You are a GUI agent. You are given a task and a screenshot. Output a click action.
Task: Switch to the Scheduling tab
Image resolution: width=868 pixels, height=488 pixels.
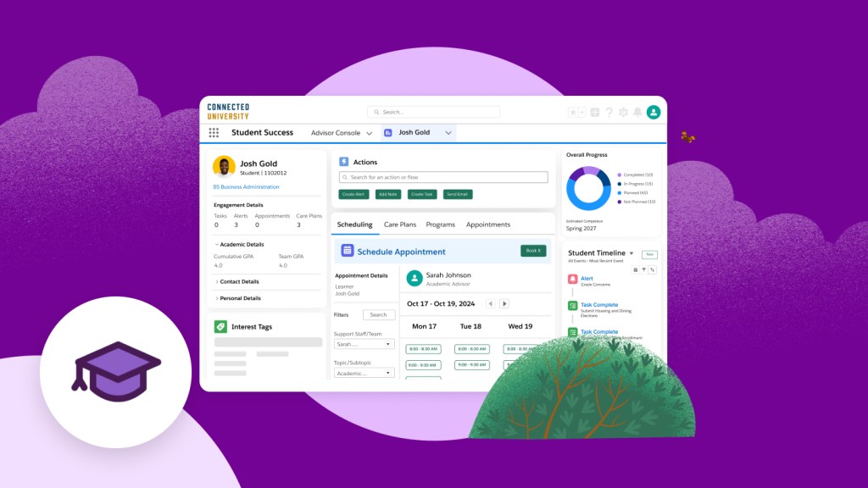(x=355, y=225)
